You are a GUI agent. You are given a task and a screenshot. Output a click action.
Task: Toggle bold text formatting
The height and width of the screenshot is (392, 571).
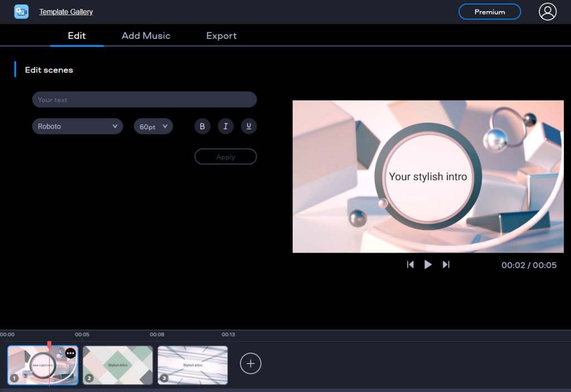click(x=202, y=126)
